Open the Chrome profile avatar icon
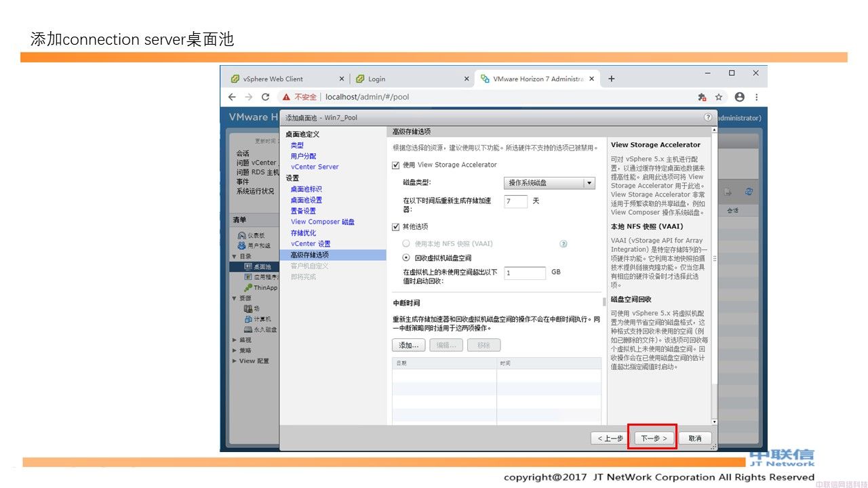This screenshot has width=868, height=488. (739, 97)
